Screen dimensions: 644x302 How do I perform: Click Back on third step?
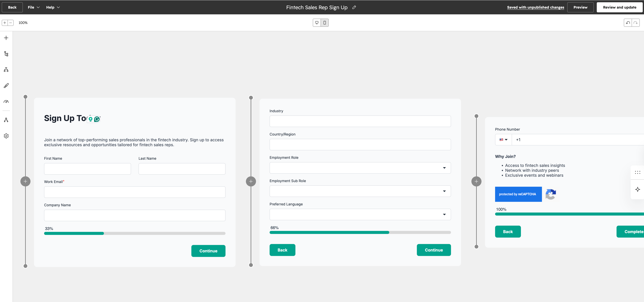pos(508,232)
